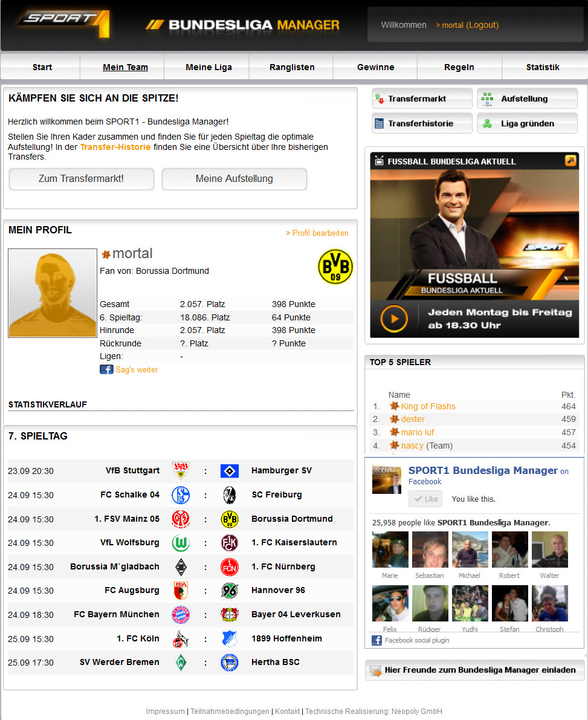Click the Profil bearbeiten link
This screenshot has height=720, width=588.
317,233
